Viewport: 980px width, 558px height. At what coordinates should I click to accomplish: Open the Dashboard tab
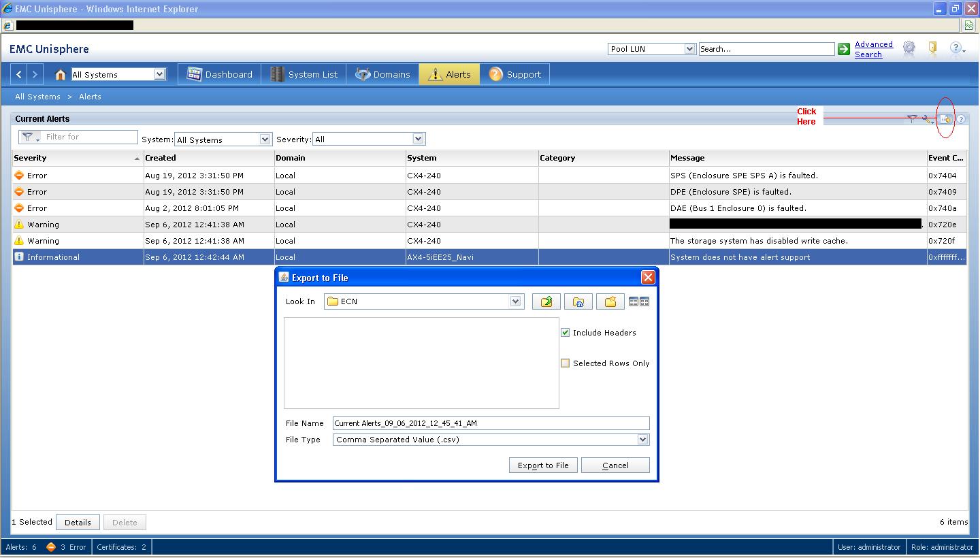coord(220,74)
